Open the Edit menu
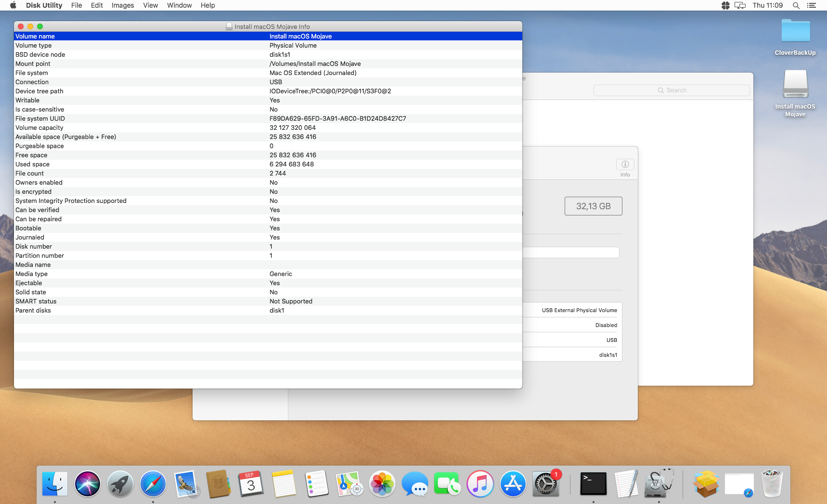 point(97,5)
